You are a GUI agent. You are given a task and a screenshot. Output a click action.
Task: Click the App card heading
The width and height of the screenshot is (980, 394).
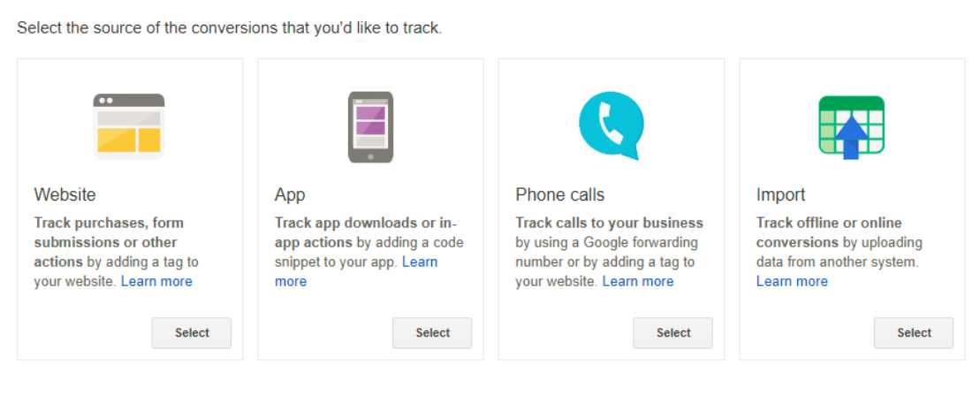[x=290, y=194]
